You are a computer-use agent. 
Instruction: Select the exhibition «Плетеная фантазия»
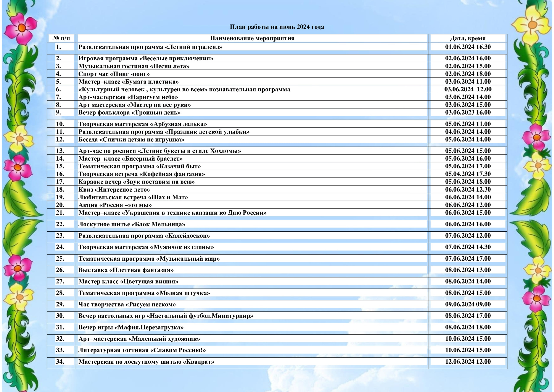click(x=126, y=270)
